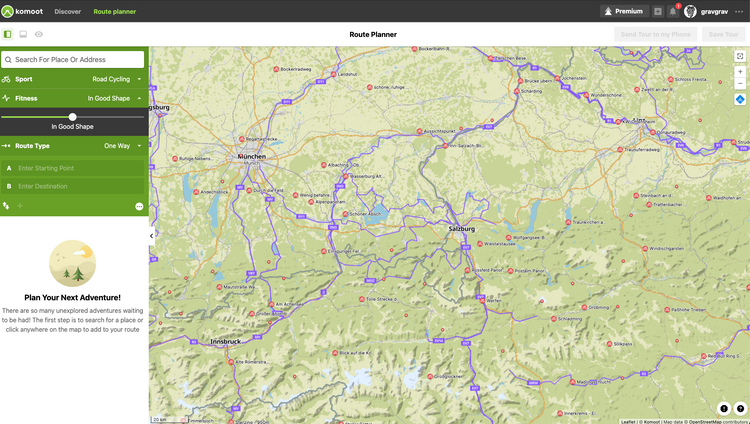
Task: Click the add waypoint plus icon
Action: coord(20,206)
